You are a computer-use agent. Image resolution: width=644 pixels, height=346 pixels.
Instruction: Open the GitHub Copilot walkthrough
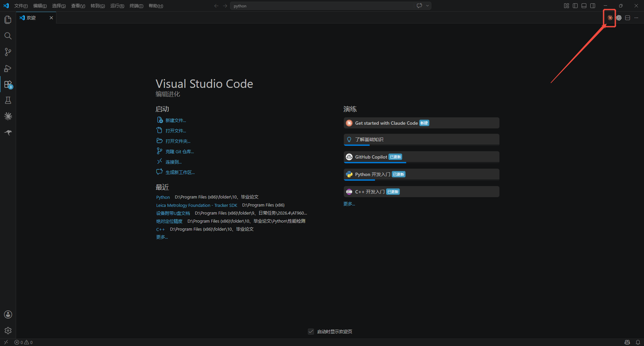click(422, 157)
